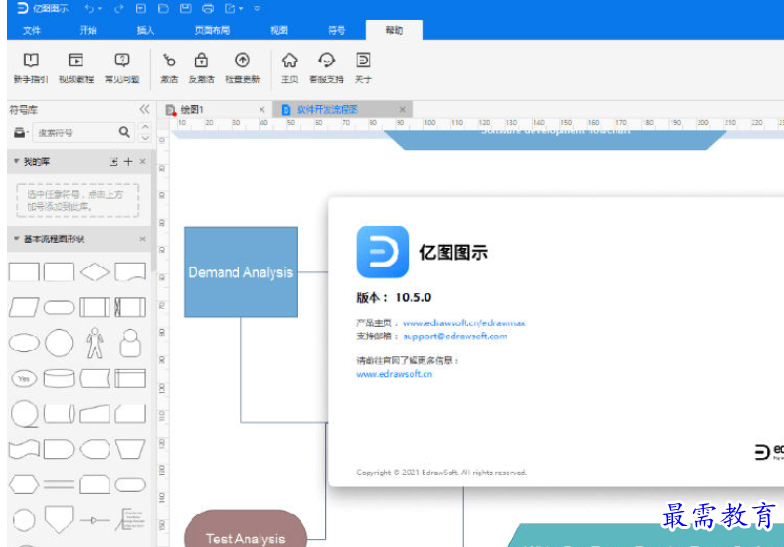Screen dimensions: 784x547
Task: Click the open-folder quick access icon
Action: (x=163, y=8)
